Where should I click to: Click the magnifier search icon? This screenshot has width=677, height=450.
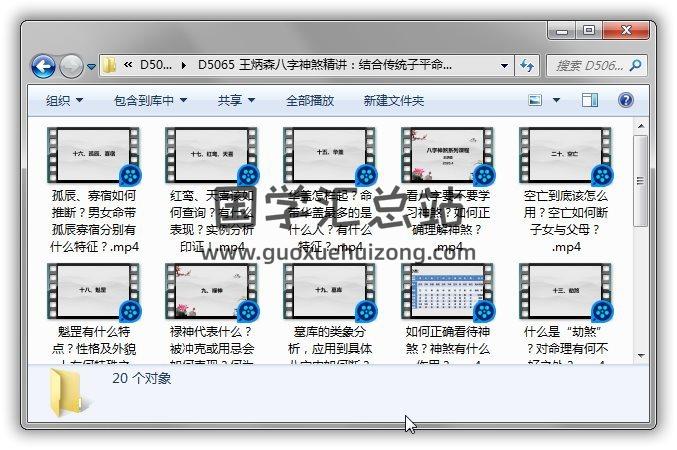[x=636, y=65]
